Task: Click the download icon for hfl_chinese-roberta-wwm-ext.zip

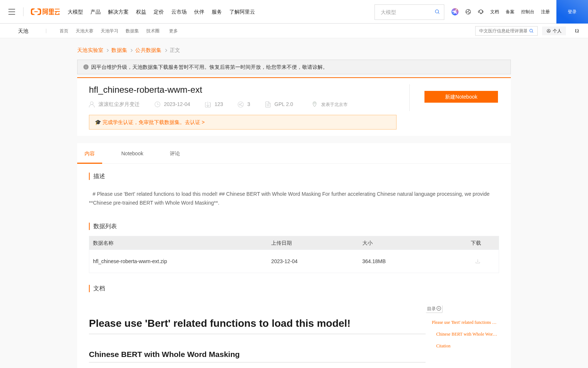Action: coord(478,261)
